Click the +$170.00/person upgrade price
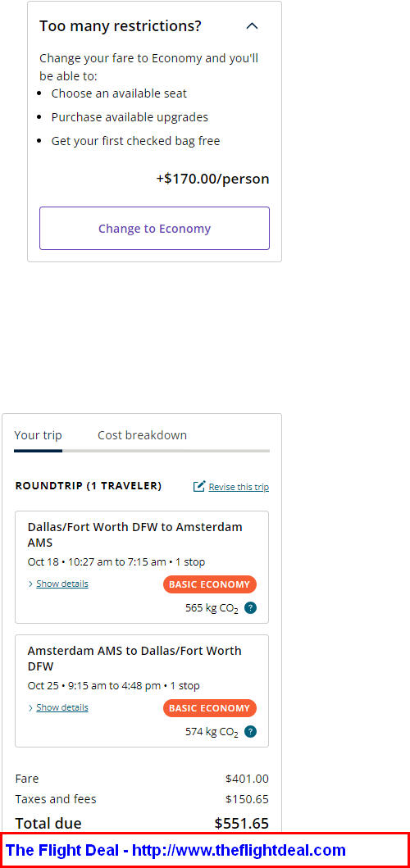 pyautogui.click(x=212, y=179)
